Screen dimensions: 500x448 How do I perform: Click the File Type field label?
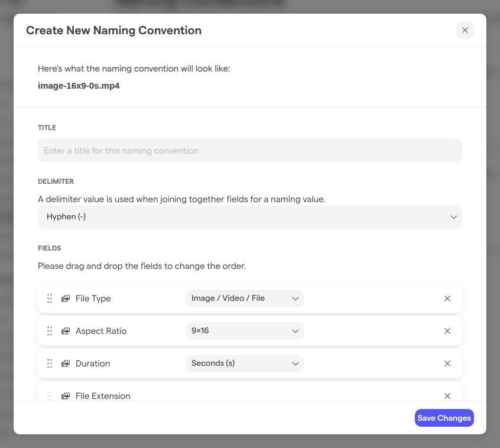tap(93, 298)
